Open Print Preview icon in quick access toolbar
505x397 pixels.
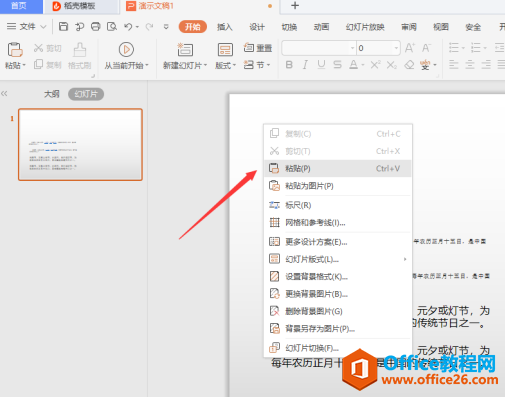[112, 26]
